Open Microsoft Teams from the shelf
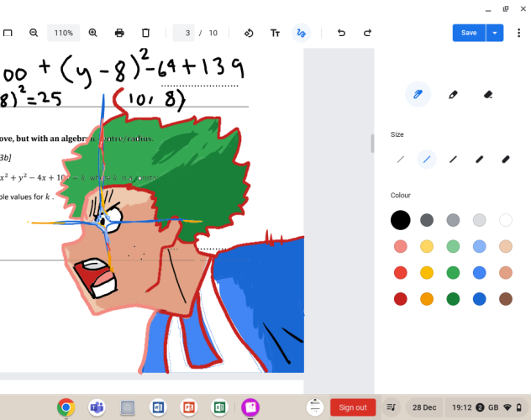 point(97,407)
